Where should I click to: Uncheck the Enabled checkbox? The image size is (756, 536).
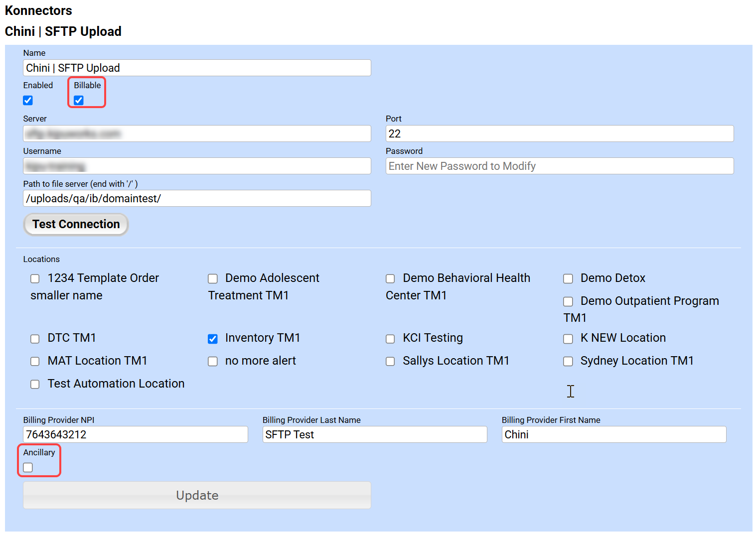pyautogui.click(x=28, y=101)
